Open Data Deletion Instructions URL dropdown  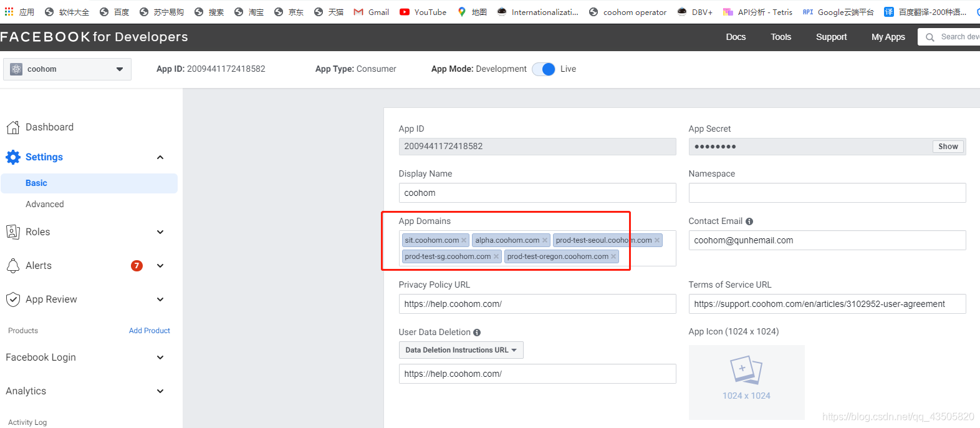pyautogui.click(x=461, y=350)
